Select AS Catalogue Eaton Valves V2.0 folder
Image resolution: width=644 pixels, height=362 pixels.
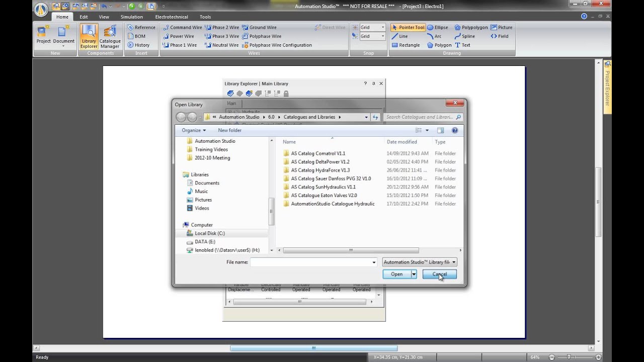tap(324, 195)
